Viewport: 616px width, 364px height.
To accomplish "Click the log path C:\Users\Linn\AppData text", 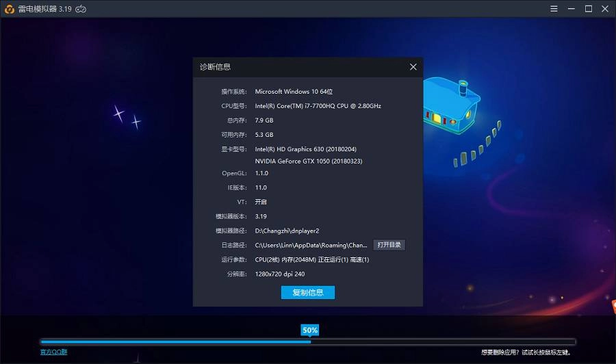I will [311, 245].
